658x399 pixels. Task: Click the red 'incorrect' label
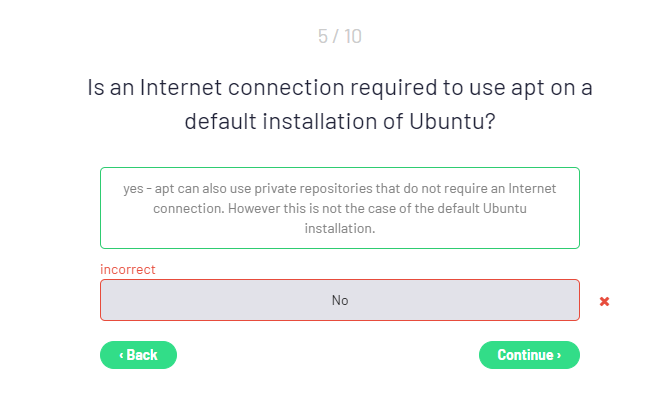pos(128,269)
